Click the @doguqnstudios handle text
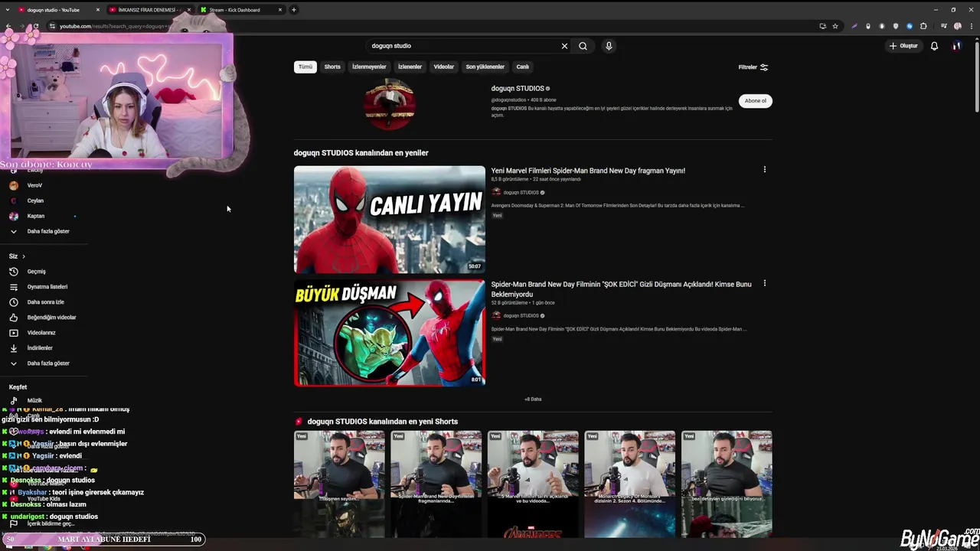 click(x=508, y=100)
